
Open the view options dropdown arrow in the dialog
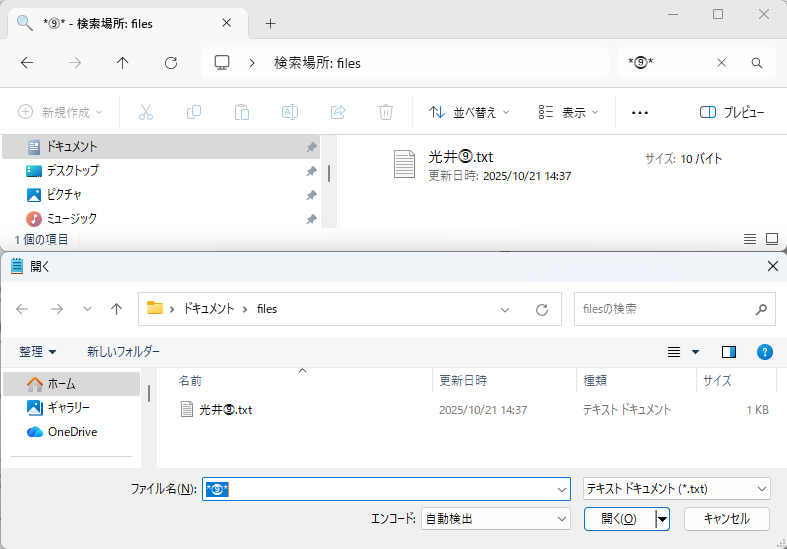[x=696, y=352]
